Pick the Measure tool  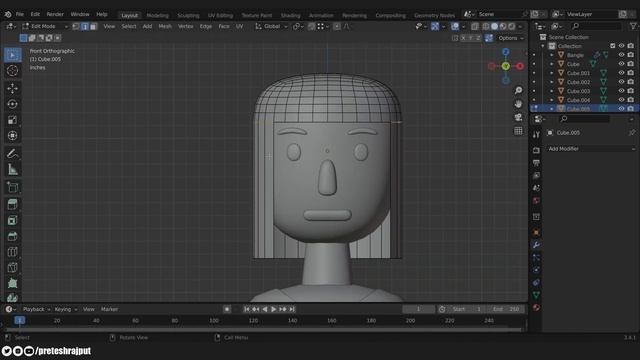12,169
